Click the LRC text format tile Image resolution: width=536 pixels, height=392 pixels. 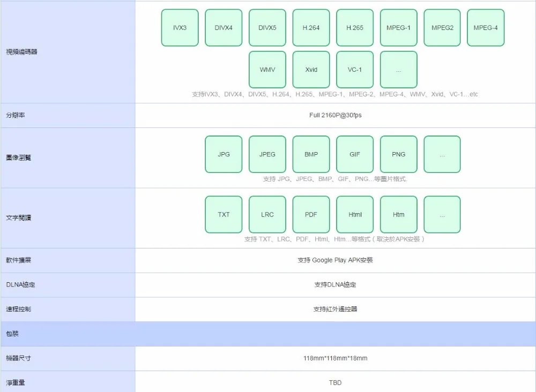[x=267, y=214]
